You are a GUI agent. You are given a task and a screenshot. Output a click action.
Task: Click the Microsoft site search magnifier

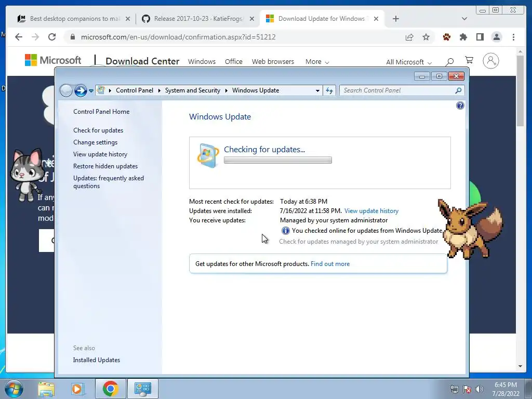(450, 62)
